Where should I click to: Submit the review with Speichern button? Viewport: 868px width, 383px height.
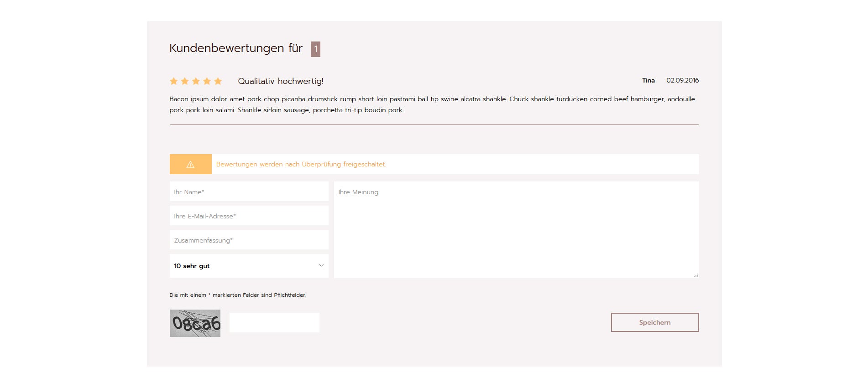(655, 322)
